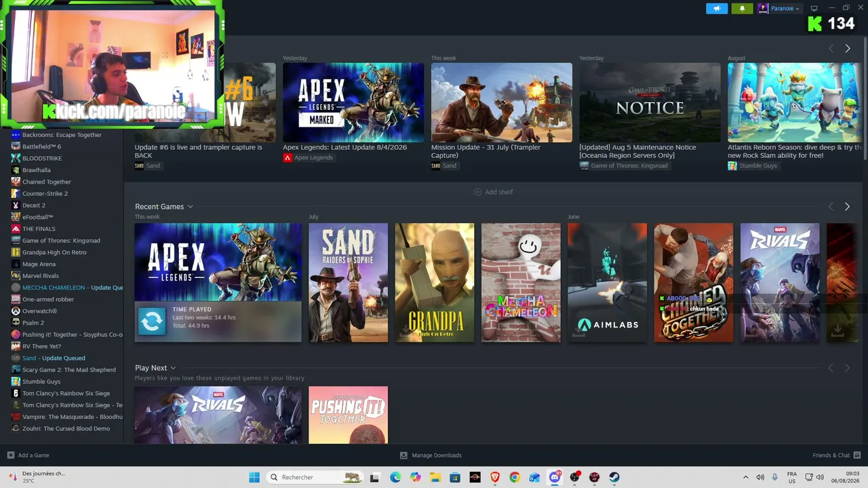The width and height of the screenshot is (868, 488).
Task: Open FRA US input language switcher
Action: 792,477
